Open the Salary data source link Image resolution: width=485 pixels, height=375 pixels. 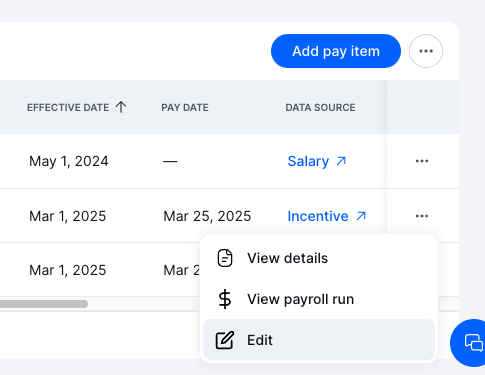click(317, 161)
